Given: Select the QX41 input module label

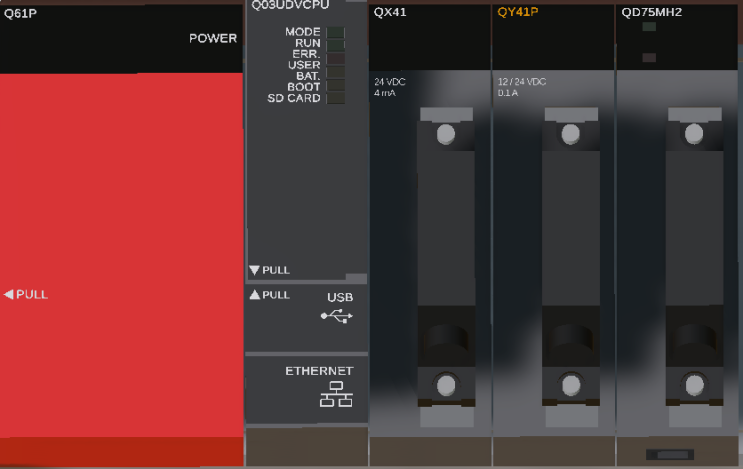Looking at the screenshot, I should pos(390,12).
